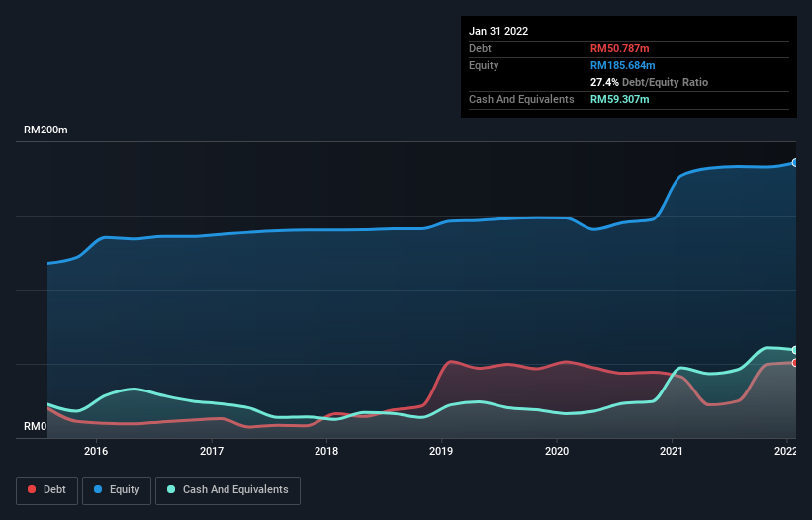The width and height of the screenshot is (812, 520).
Task: Click the RM200m y-axis label
Action: [45, 130]
